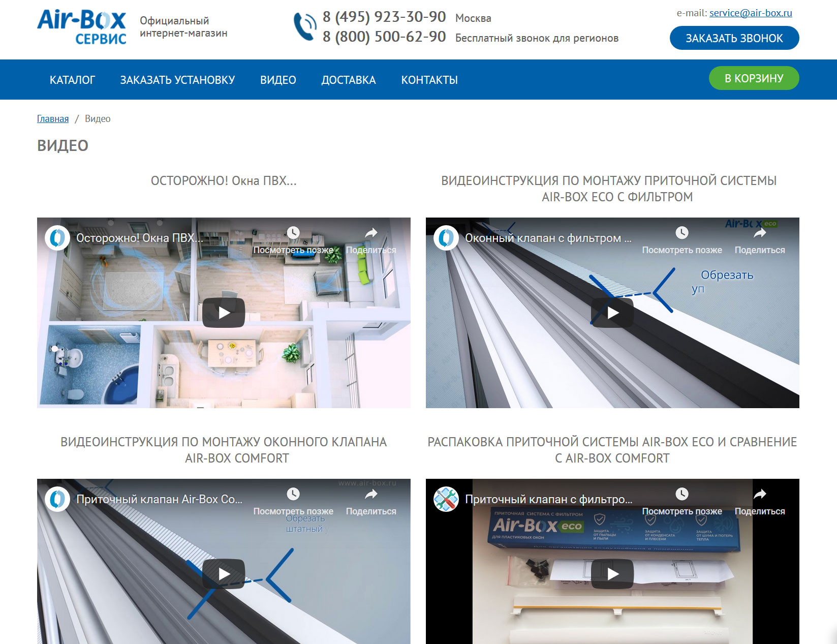Play the 'Осторожно! Окна ПВХ' video
Image resolution: width=837 pixels, height=644 pixels.
click(x=224, y=313)
